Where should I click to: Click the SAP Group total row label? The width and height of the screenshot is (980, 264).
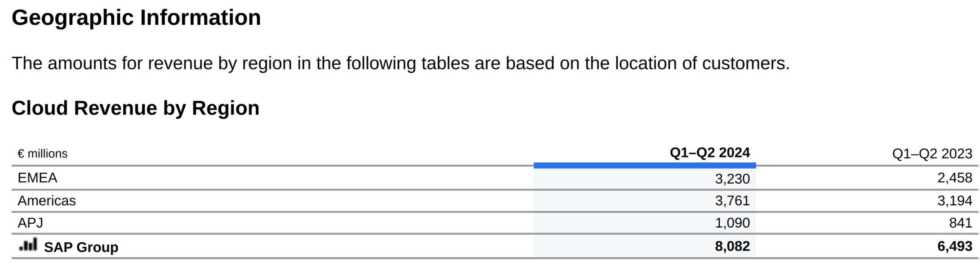(x=81, y=247)
